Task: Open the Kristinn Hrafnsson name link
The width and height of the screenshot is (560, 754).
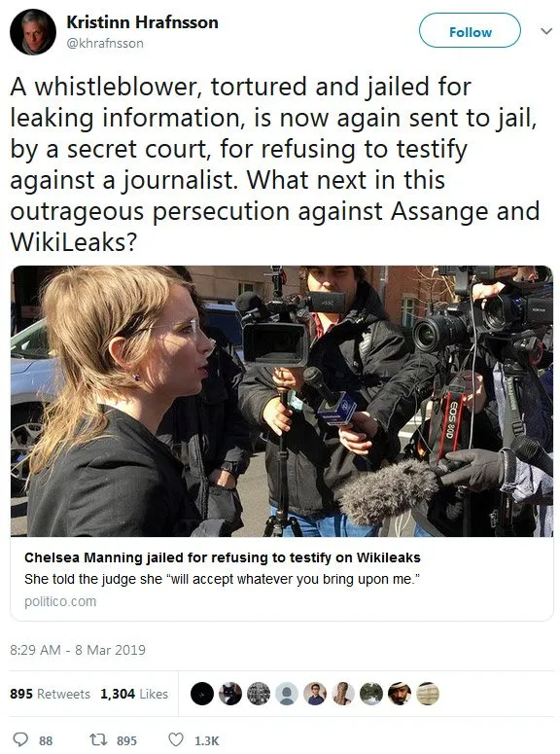Action: point(142,22)
